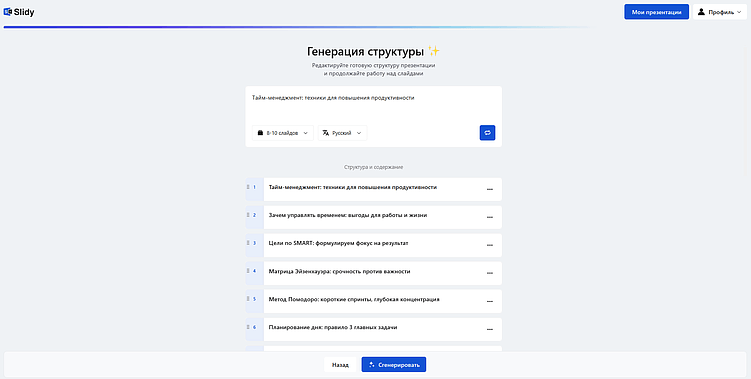Screen dimensions: 751x379
Task: Click the slides briefcase icon
Action: (260, 133)
